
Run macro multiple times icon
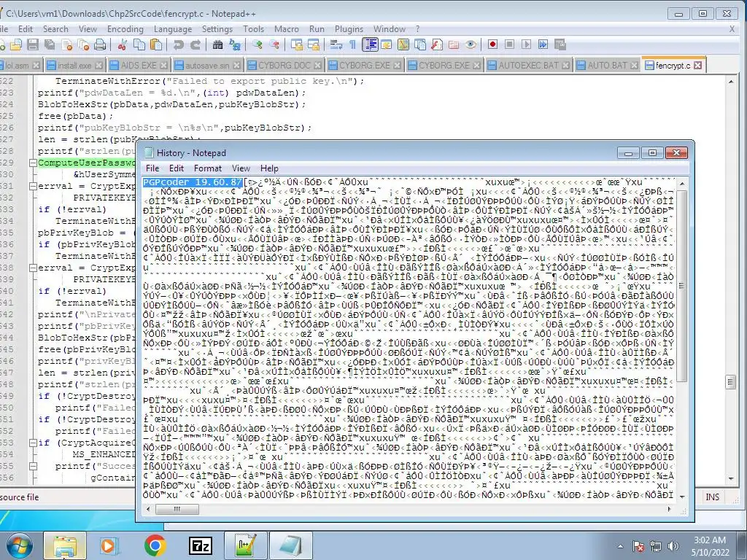(543, 44)
